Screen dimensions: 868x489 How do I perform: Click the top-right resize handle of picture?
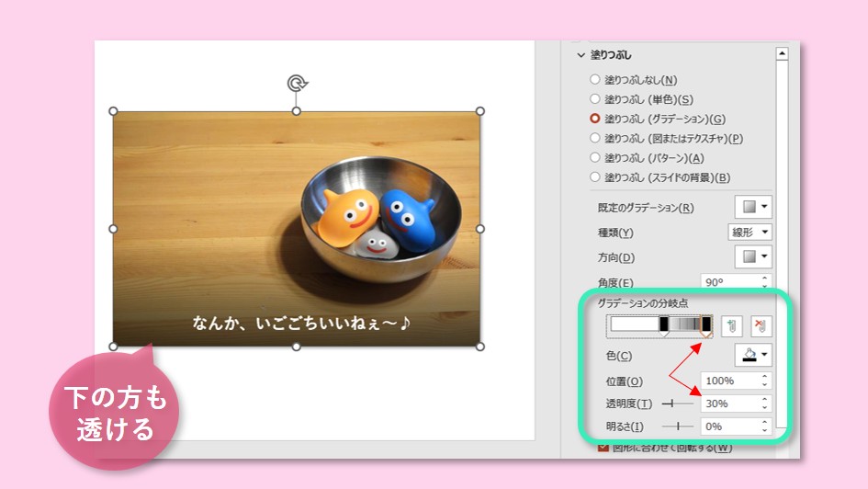[x=480, y=111]
